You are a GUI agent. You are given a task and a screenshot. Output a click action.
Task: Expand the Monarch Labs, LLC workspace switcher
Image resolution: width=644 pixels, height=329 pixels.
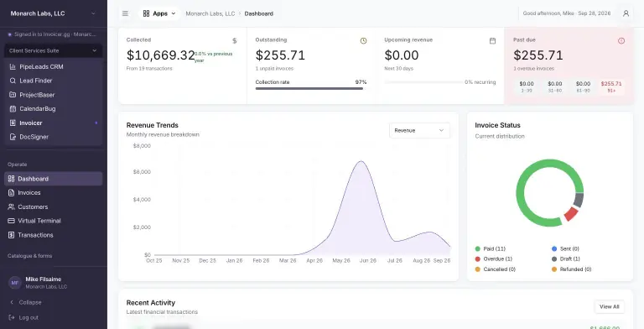[x=54, y=13]
